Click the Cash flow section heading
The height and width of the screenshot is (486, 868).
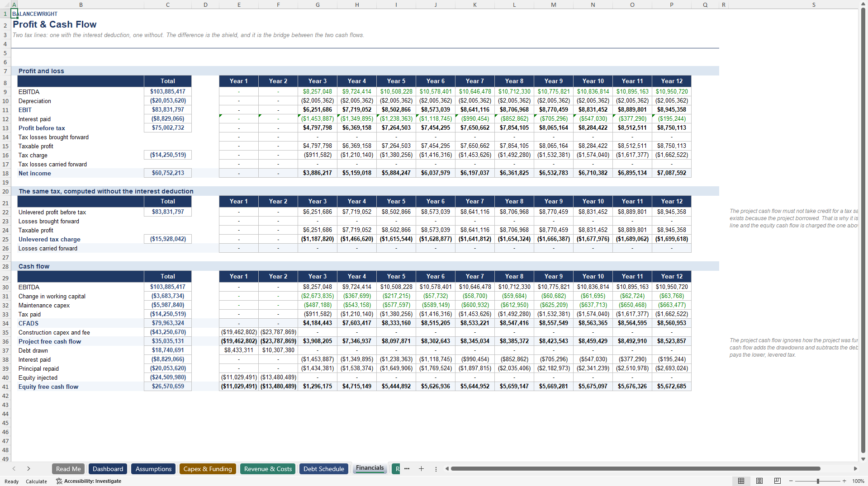(34, 266)
